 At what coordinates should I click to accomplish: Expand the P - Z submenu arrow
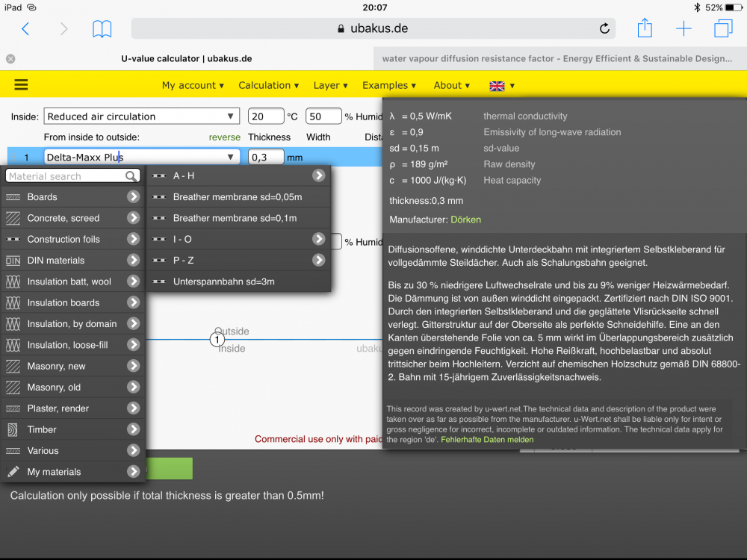click(x=319, y=260)
